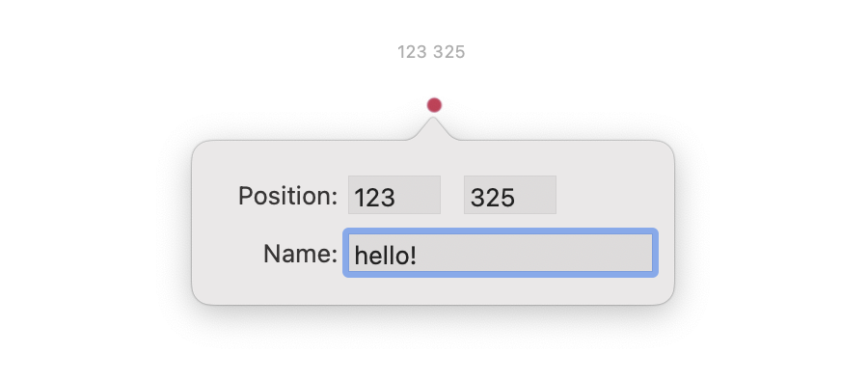Select the gray "123 325" coordinate label
868x380 pixels.
pyautogui.click(x=431, y=52)
